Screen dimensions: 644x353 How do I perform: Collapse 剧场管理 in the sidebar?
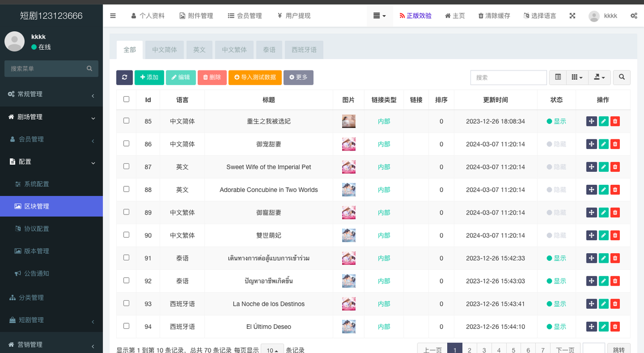coord(51,117)
